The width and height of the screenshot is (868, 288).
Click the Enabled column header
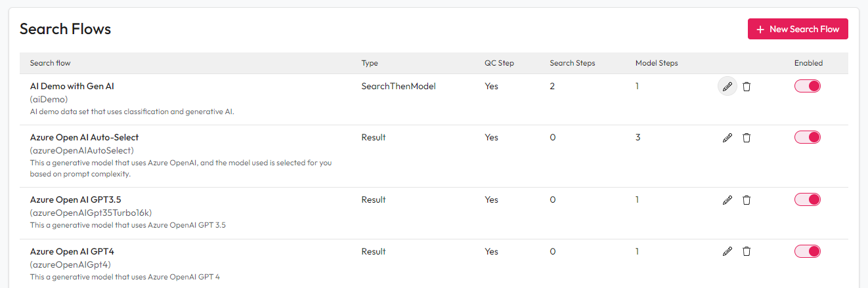808,63
